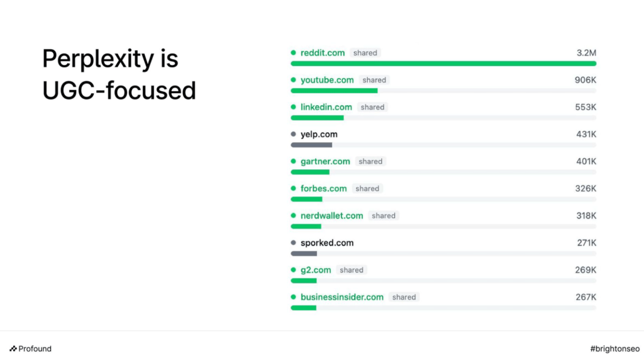
Task: Click the green dot beside youtube.com
Action: coord(293,80)
